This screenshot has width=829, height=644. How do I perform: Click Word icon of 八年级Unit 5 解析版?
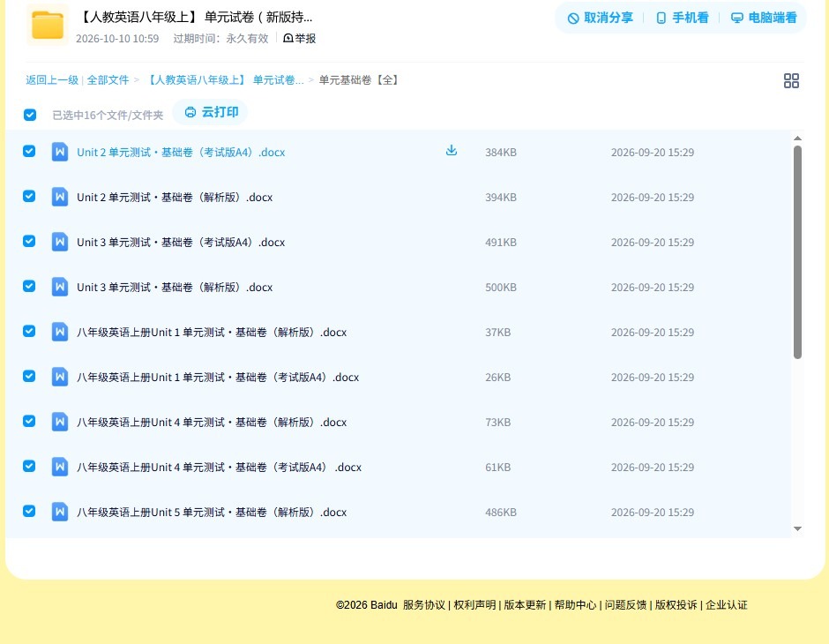[60, 512]
